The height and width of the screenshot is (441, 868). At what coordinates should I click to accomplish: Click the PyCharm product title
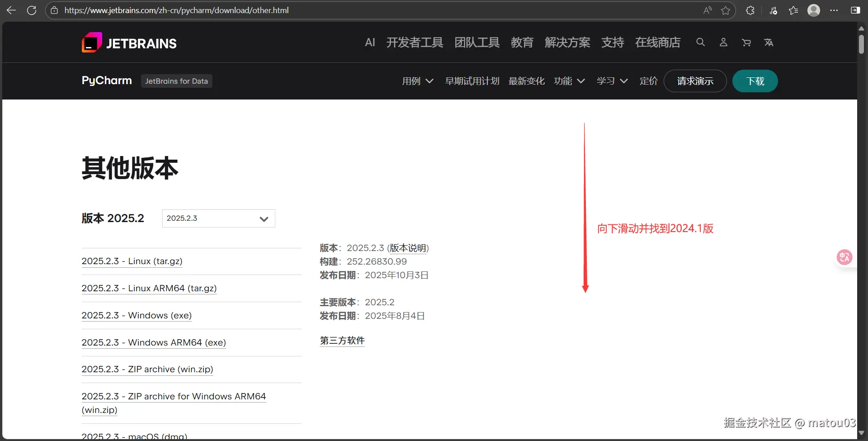pos(107,81)
